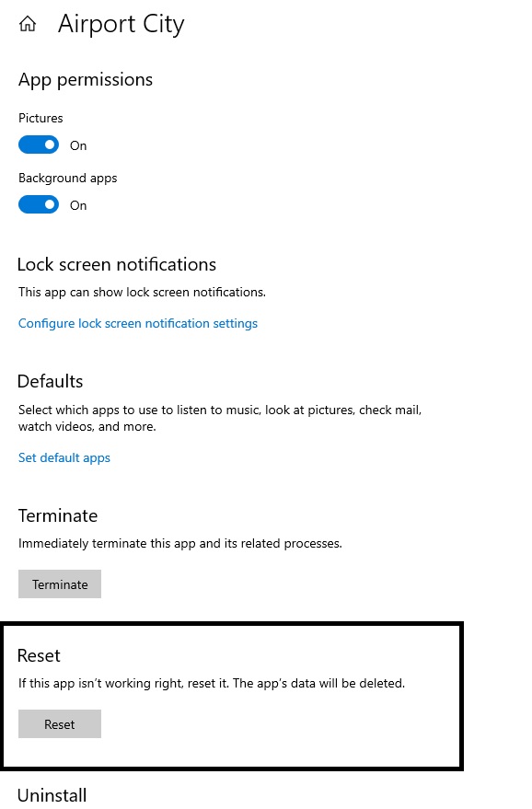Select the Airport City page title
This screenshot has height=809, width=532.
point(121,24)
